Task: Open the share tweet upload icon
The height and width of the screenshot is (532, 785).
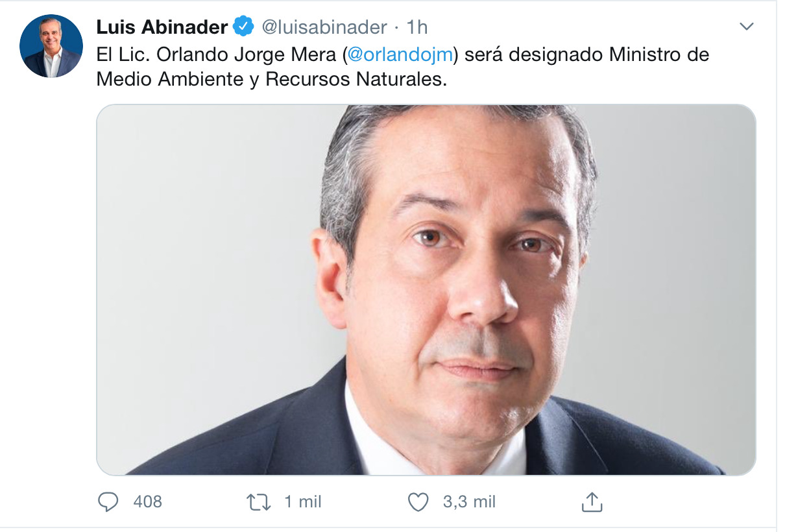Action: [x=592, y=502]
